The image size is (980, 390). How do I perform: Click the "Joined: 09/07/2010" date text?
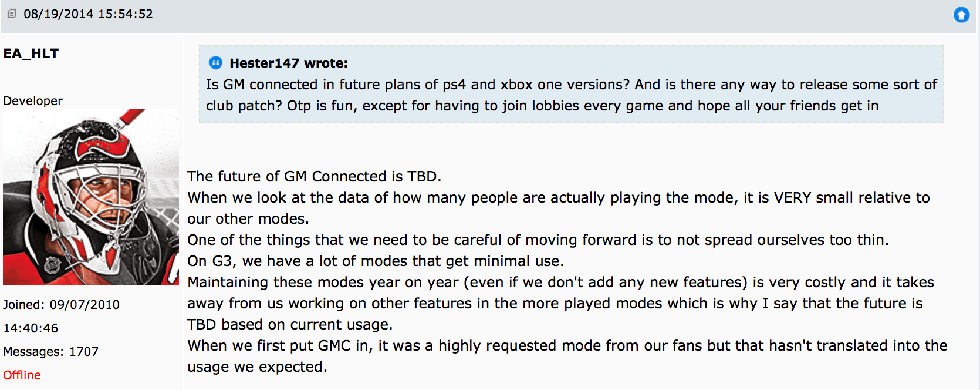tap(62, 304)
